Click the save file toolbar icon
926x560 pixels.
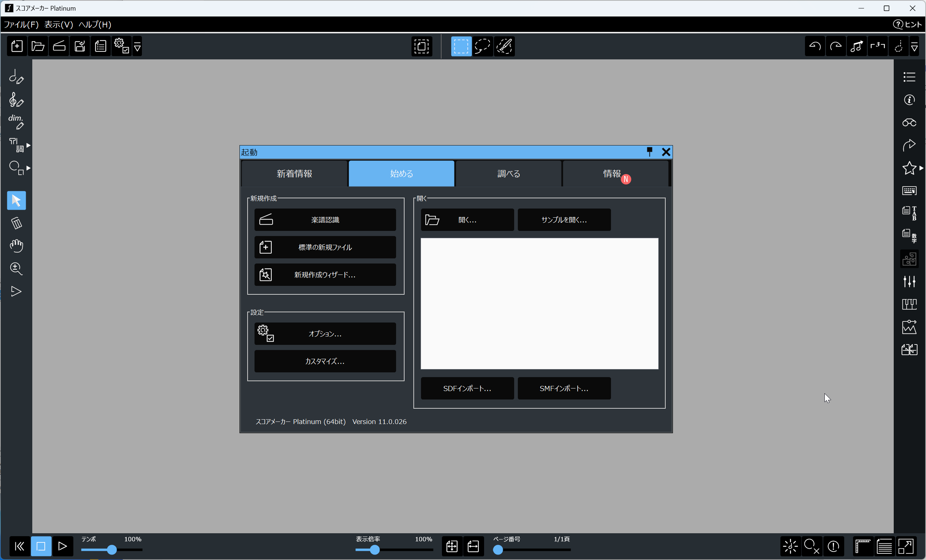pos(80,46)
